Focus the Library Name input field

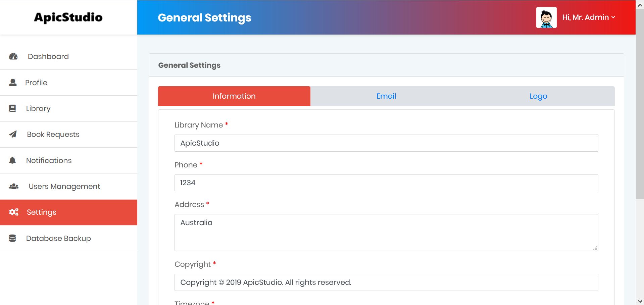pos(386,143)
